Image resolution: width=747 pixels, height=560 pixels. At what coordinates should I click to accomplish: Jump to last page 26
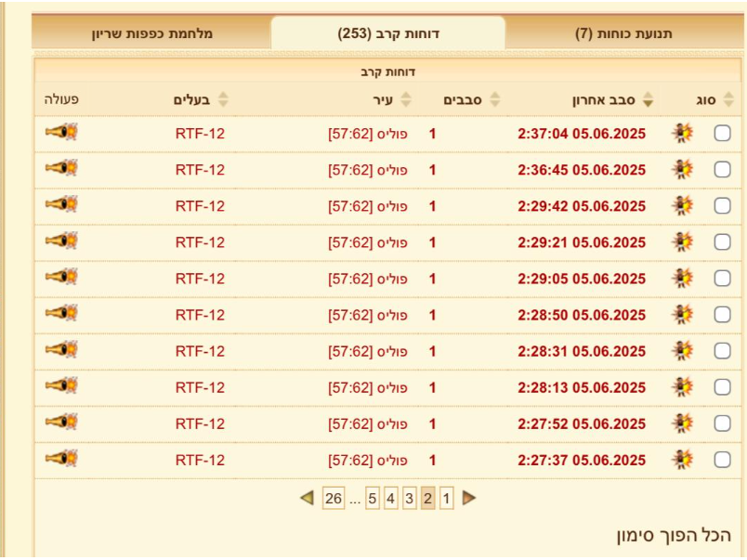[x=334, y=499]
